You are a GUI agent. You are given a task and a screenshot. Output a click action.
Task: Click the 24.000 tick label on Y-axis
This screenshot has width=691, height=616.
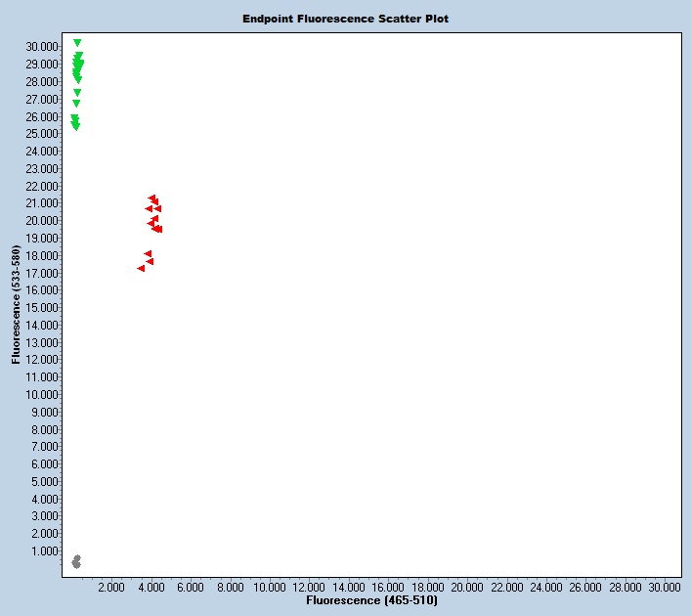pyautogui.click(x=43, y=151)
